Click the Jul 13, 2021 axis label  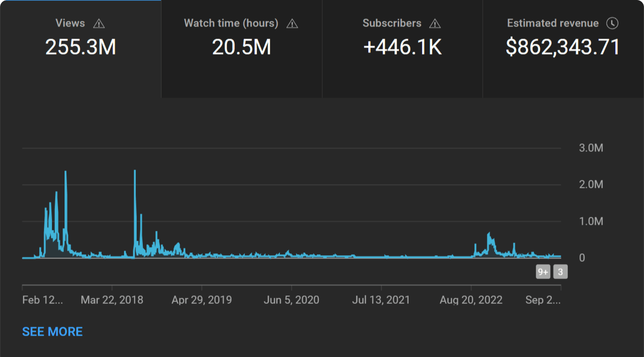tap(381, 300)
